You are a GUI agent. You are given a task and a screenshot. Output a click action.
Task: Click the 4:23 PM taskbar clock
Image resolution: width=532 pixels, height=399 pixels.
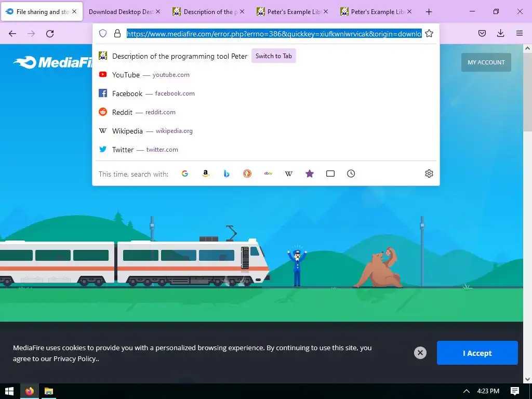point(488,391)
